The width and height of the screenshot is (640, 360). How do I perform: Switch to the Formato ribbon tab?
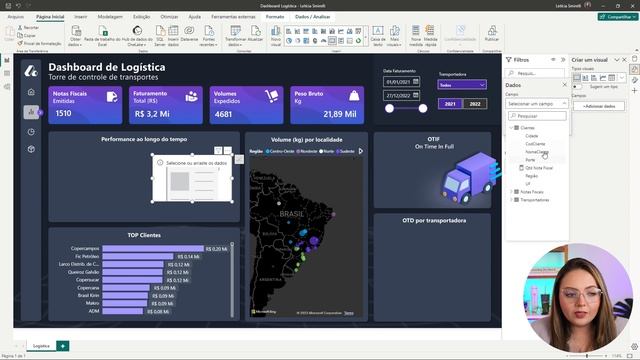click(x=275, y=17)
